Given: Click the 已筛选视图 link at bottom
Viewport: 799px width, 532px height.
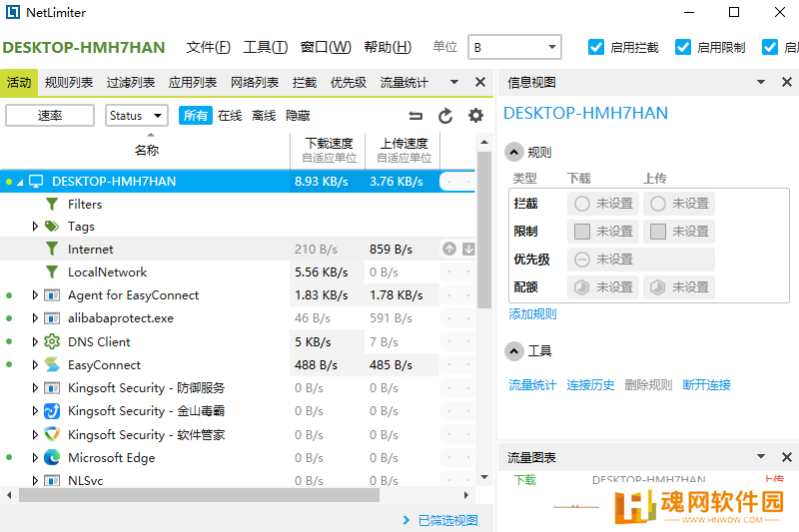Looking at the screenshot, I should [x=447, y=520].
